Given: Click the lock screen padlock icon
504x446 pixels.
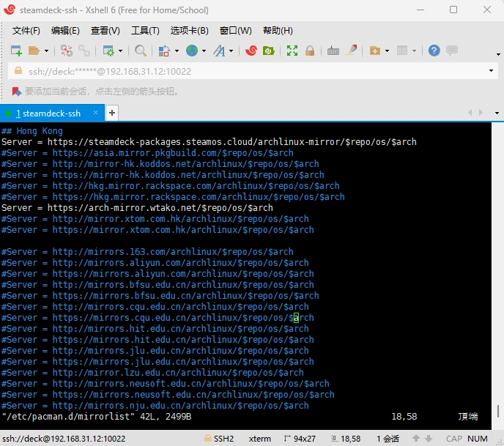Looking at the screenshot, I should [310, 51].
